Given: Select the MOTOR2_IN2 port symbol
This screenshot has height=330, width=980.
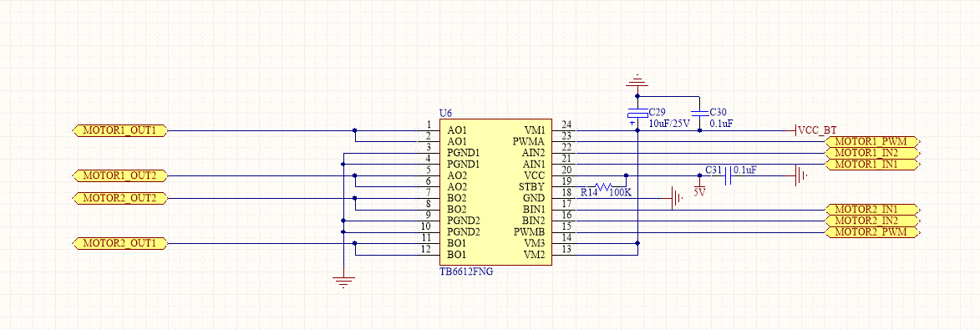Looking at the screenshot, I should [x=872, y=221].
